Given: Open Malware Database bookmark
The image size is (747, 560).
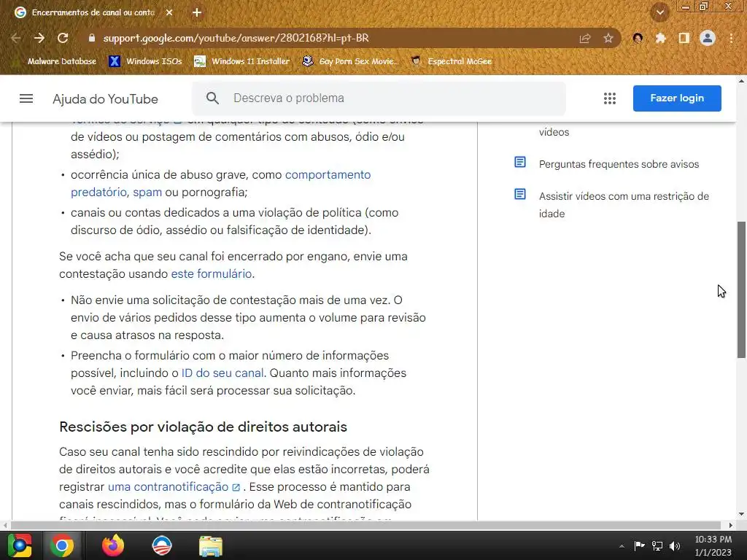Looking at the screenshot, I should click(x=56, y=61).
